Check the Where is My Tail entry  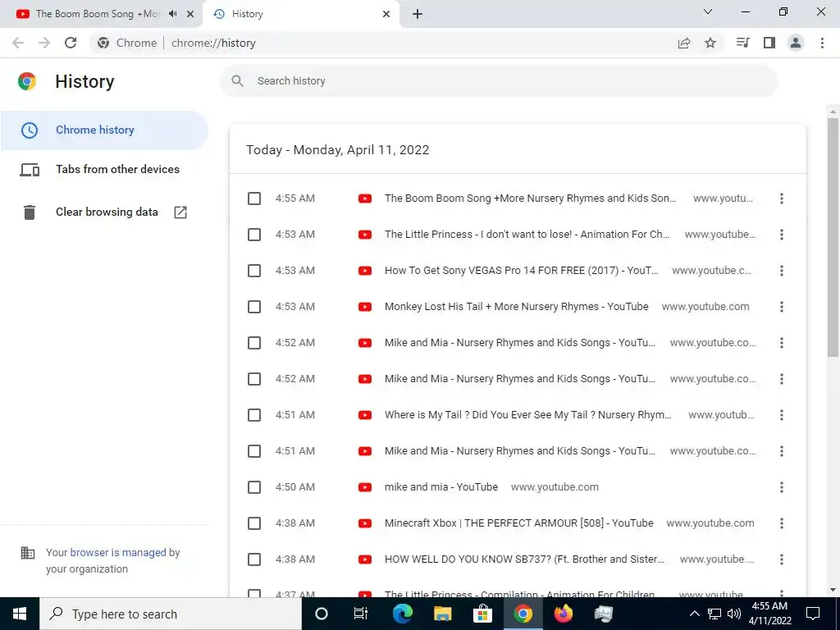point(254,415)
